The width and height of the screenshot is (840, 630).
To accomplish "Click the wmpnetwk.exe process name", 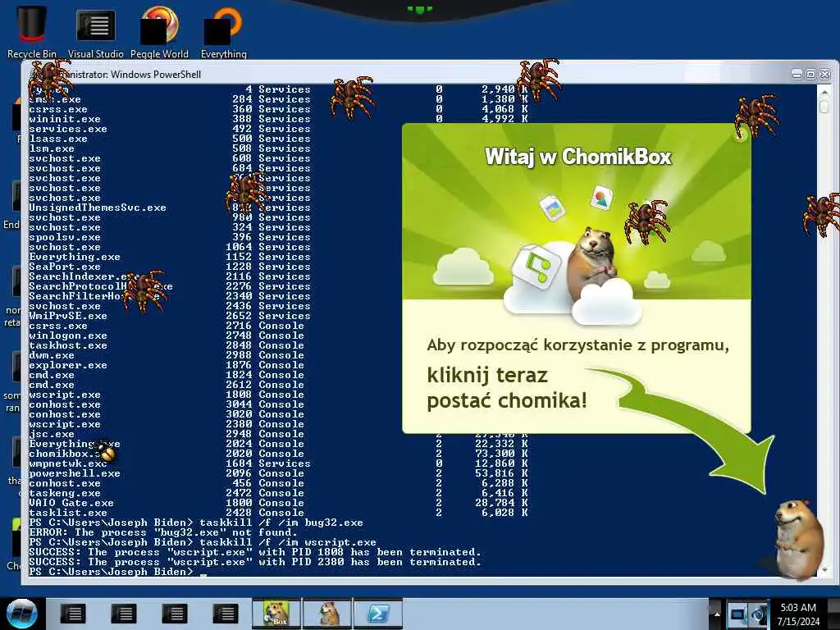I will point(68,463).
